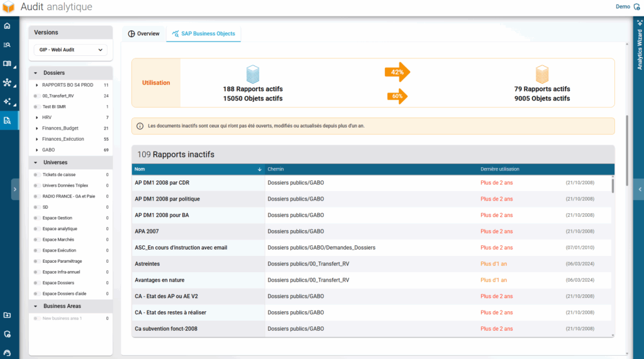644x359 pixels.
Task: Toggle the RADIO FRANCE - GA et Paie switch
Action: pos(36,196)
